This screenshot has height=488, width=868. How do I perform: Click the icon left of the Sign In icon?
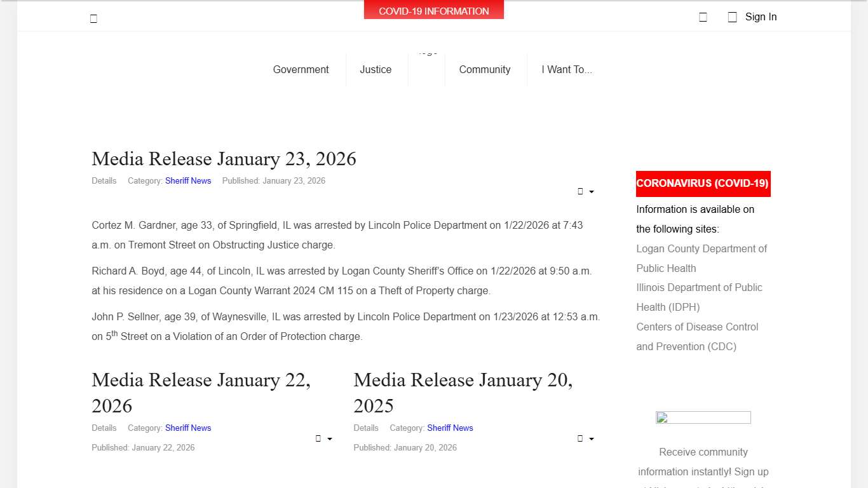click(703, 17)
